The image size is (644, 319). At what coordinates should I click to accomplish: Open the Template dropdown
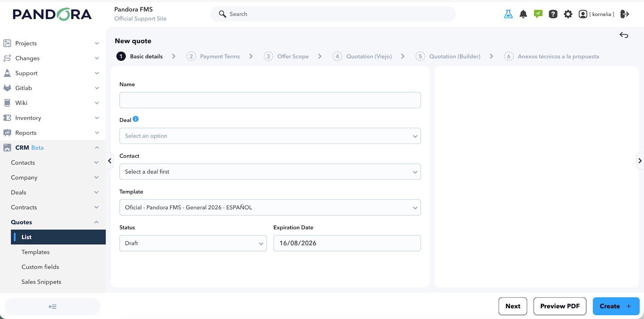[270, 208]
